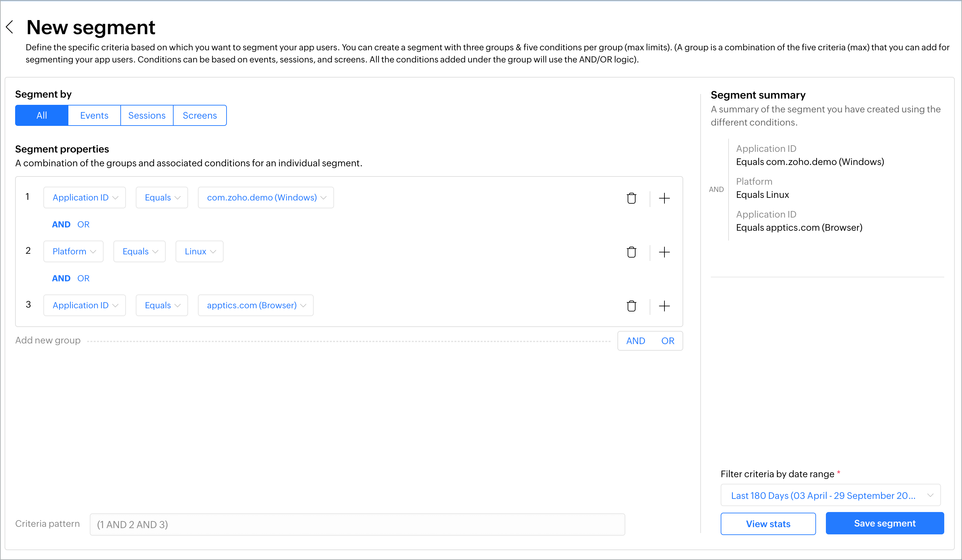Choose AND between conditions 2 and 3
962x560 pixels.
[x=61, y=278]
